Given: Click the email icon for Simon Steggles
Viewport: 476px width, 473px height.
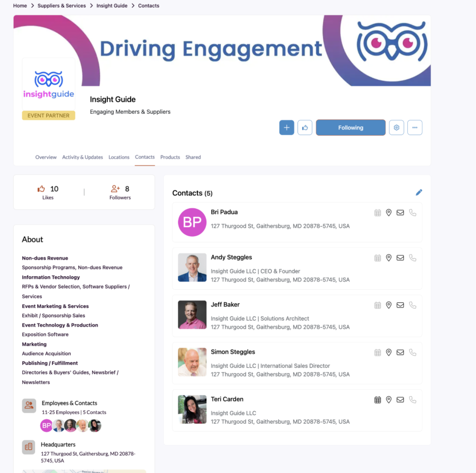Looking at the screenshot, I should click(400, 353).
